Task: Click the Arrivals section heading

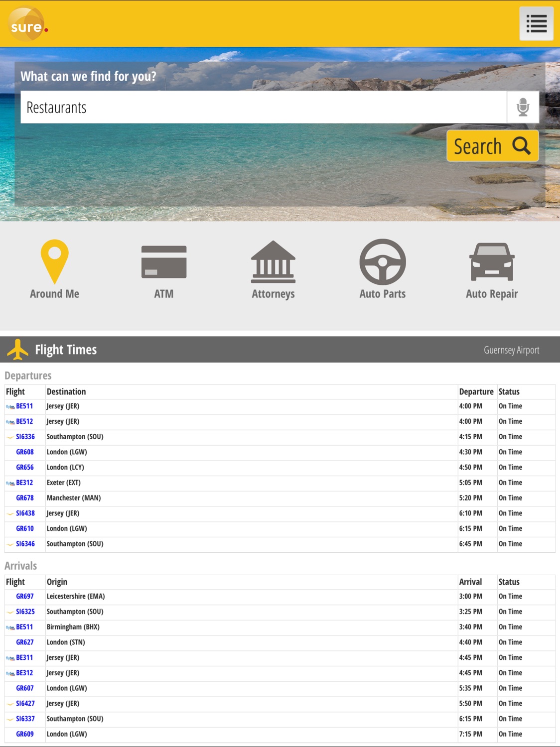Action: pos(20,566)
